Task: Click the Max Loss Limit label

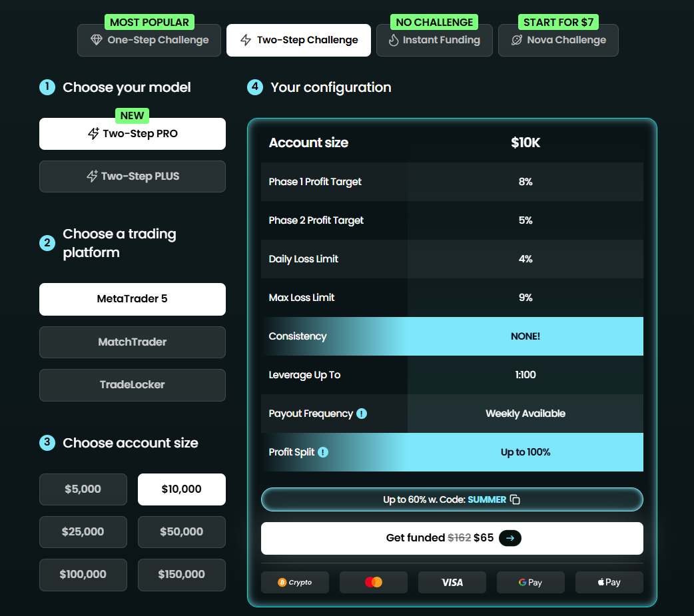Action: 302,298
